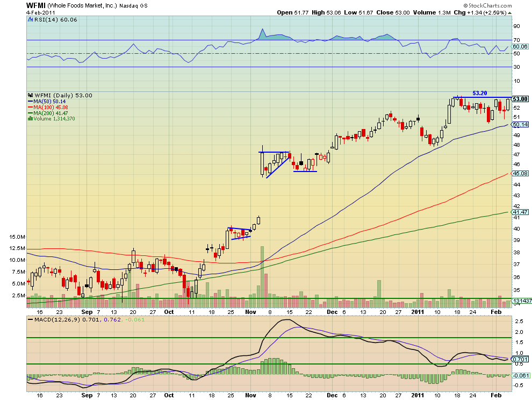
Task: Click the 30 level on RSI axis
Action: click(516, 67)
